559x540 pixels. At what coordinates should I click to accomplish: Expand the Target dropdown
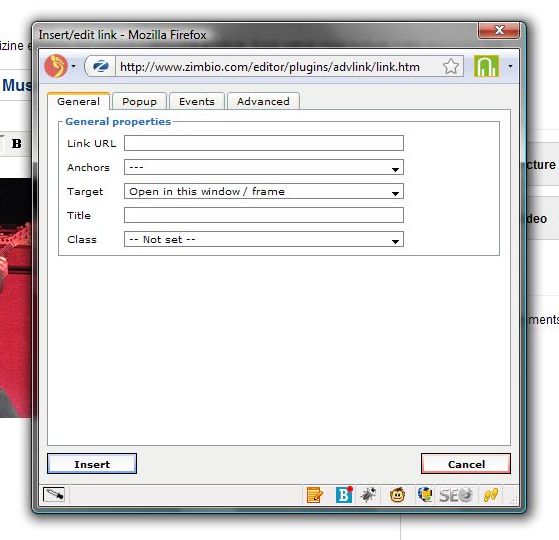coord(264,191)
